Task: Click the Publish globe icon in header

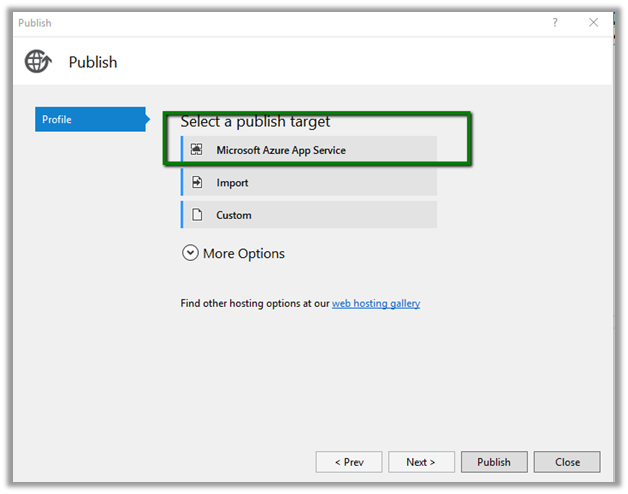Action: (38, 62)
